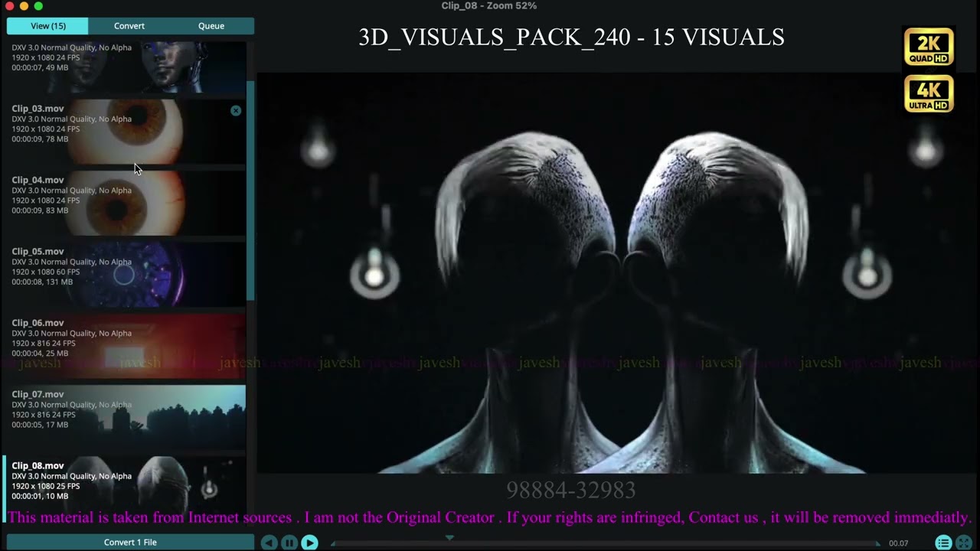Click the 00.07 timecode display
The image size is (980, 551).
(898, 543)
